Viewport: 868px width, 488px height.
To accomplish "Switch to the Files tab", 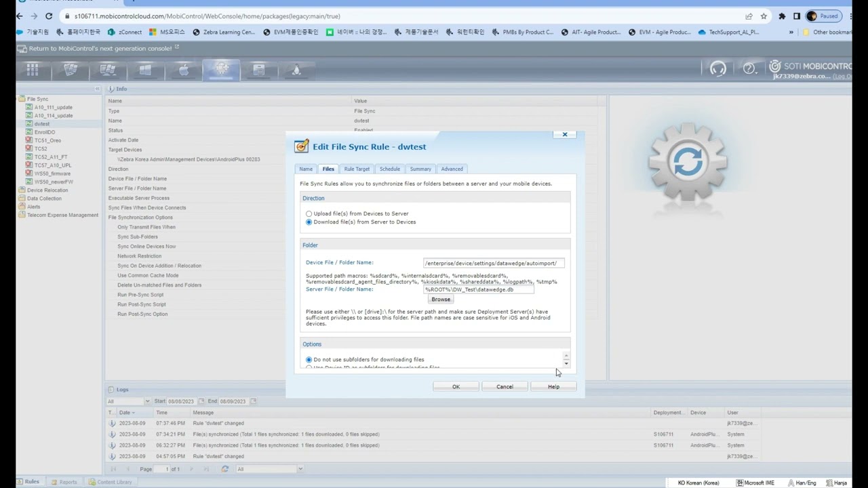I will click(328, 169).
